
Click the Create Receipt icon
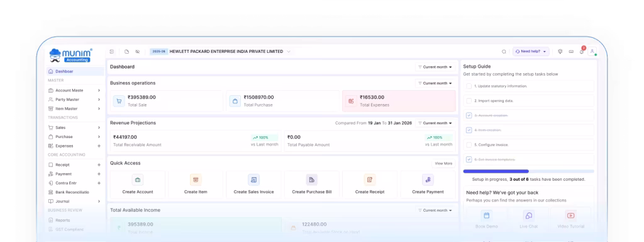370,180
